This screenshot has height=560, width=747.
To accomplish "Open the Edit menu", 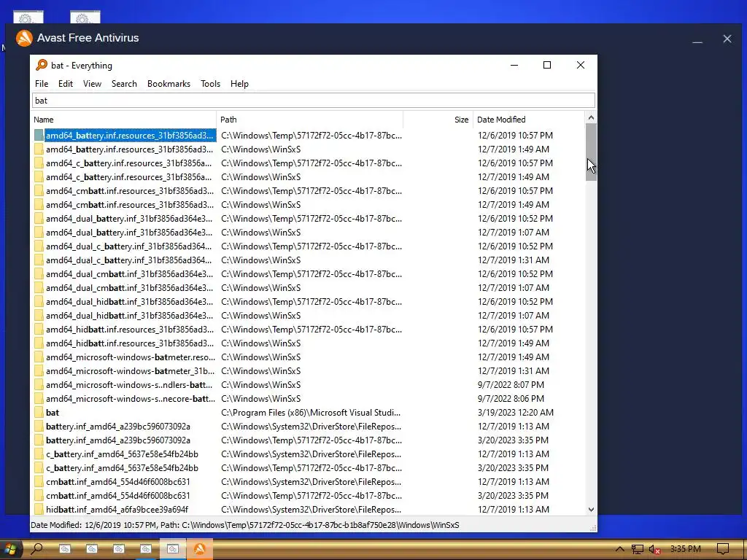I will pyautogui.click(x=65, y=84).
